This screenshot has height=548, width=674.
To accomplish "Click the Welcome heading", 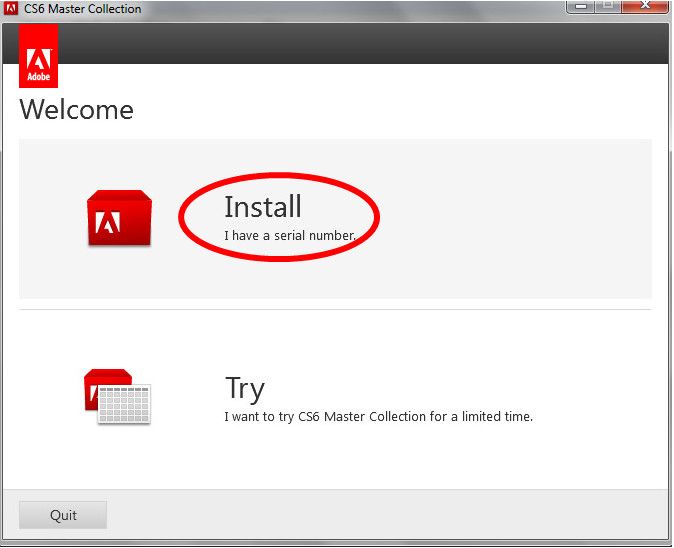I will click(x=77, y=110).
